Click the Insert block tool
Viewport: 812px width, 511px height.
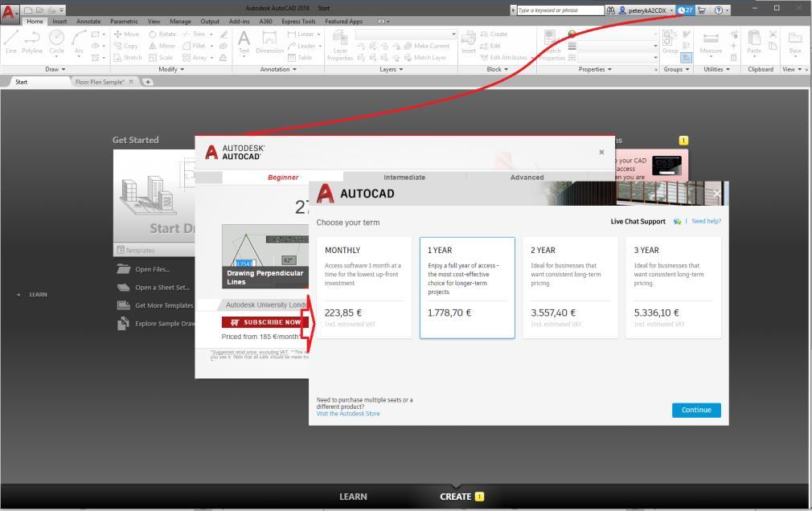click(469, 42)
